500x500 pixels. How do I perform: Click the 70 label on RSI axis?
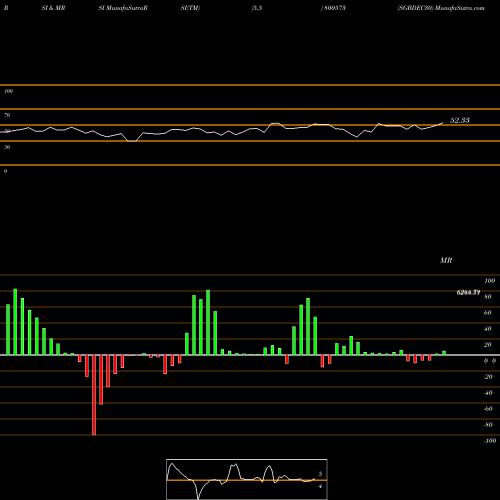click(7, 115)
